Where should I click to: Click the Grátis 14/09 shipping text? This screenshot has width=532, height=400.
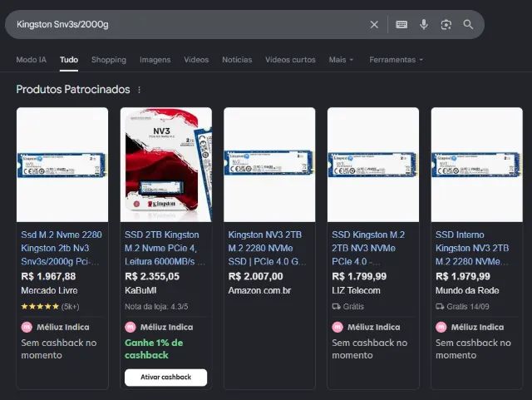(467, 307)
